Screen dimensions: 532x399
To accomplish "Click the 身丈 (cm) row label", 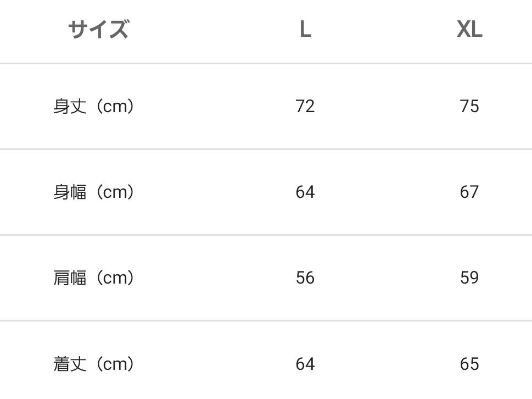I will (94, 106).
